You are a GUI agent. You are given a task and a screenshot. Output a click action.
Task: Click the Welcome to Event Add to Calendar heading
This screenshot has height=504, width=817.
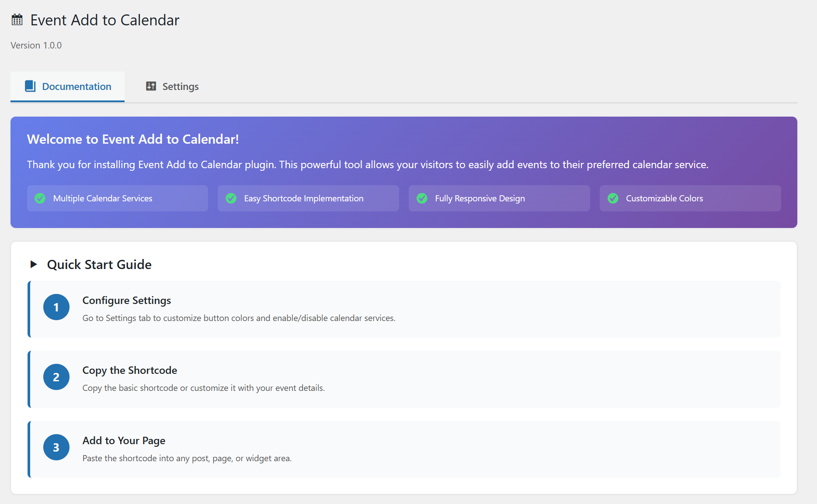point(133,139)
